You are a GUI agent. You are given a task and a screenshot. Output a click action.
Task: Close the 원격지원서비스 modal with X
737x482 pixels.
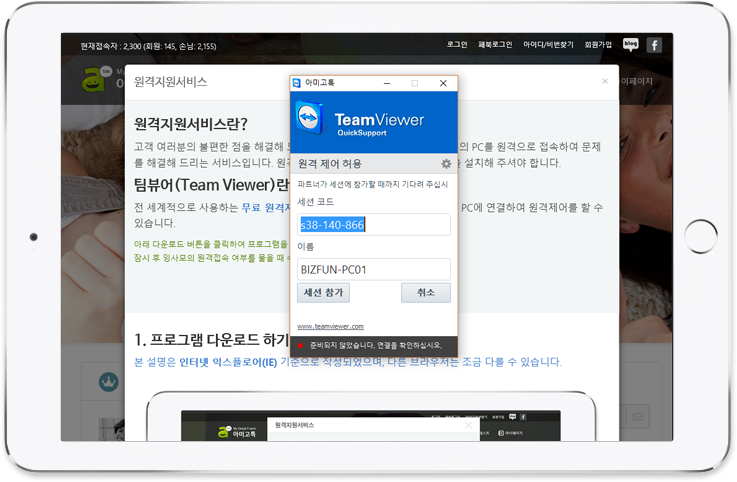(604, 81)
